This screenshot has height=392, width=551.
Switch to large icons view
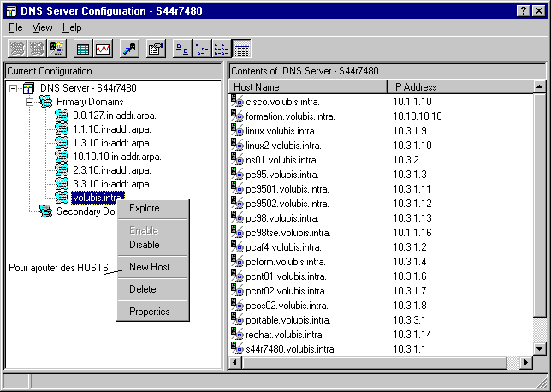[182, 49]
